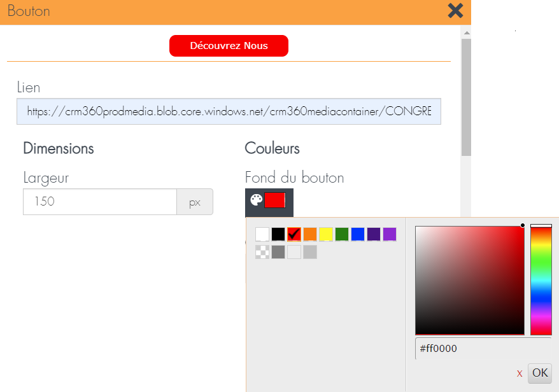The image size is (559, 392).
Task: Click the vertical scrollbar thumb
Action: [x=466, y=97]
